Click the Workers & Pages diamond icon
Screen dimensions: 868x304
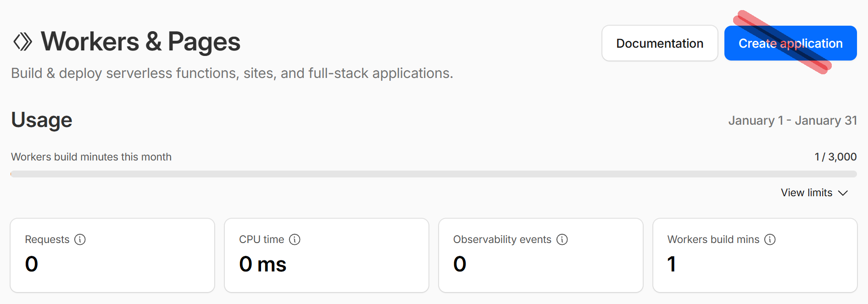pos(22,42)
